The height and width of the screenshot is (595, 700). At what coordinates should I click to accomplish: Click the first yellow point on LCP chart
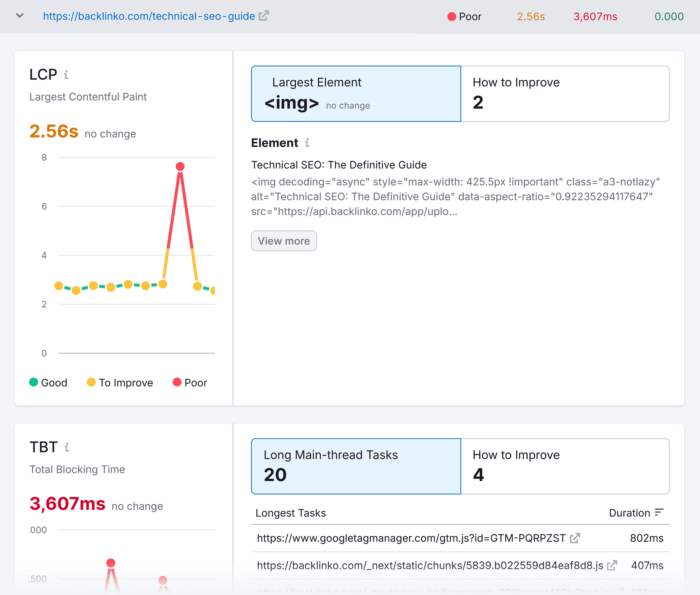click(59, 286)
